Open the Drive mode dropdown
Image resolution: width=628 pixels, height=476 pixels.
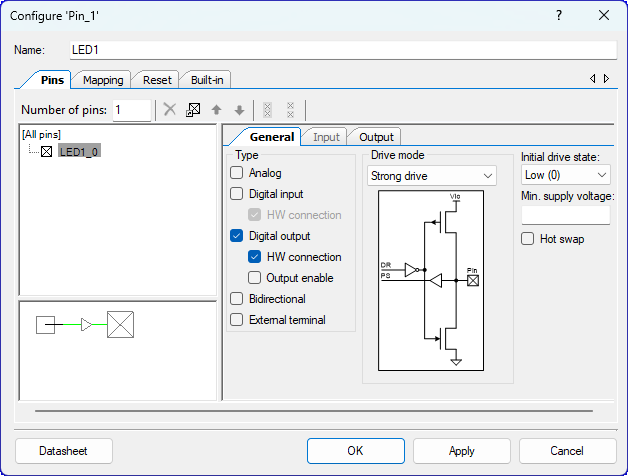432,176
